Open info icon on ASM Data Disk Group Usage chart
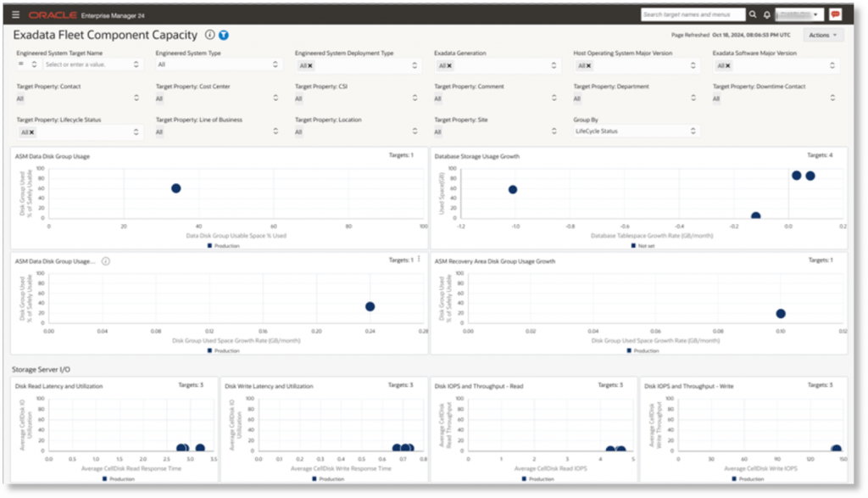The image size is (868, 498). [x=106, y=261]
